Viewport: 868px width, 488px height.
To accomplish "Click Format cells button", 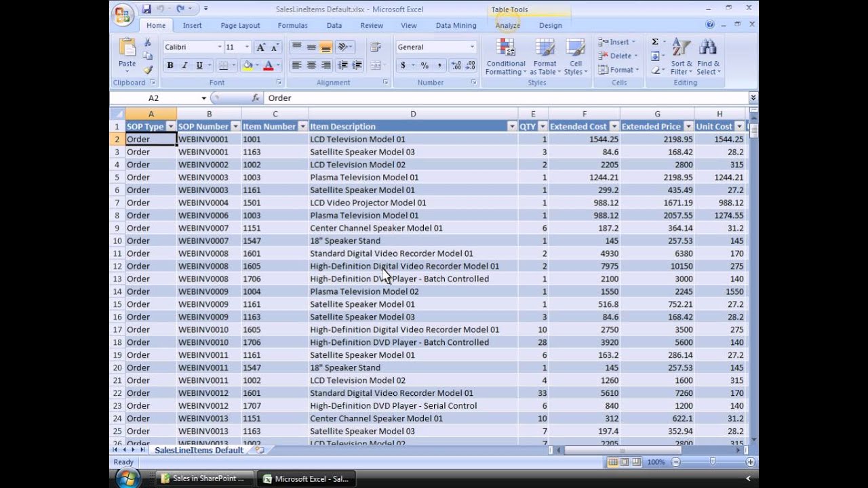I will click(618, 70).
